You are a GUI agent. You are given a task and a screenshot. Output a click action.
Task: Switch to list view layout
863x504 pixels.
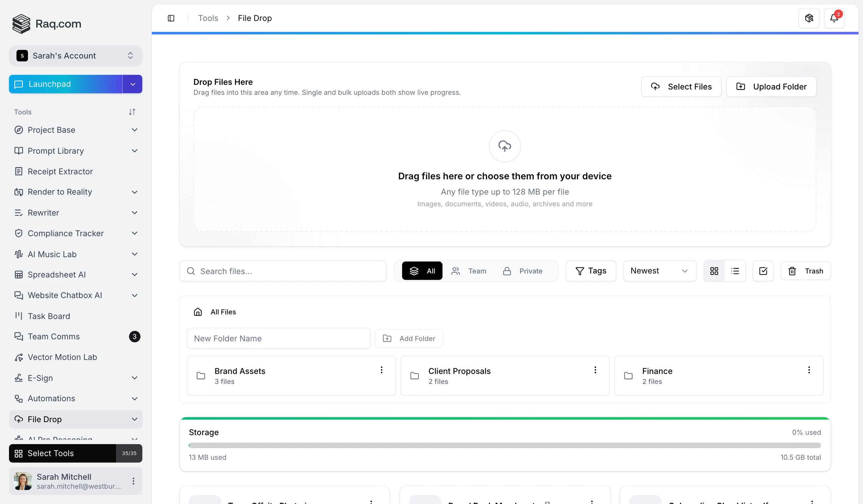point(735,271)
